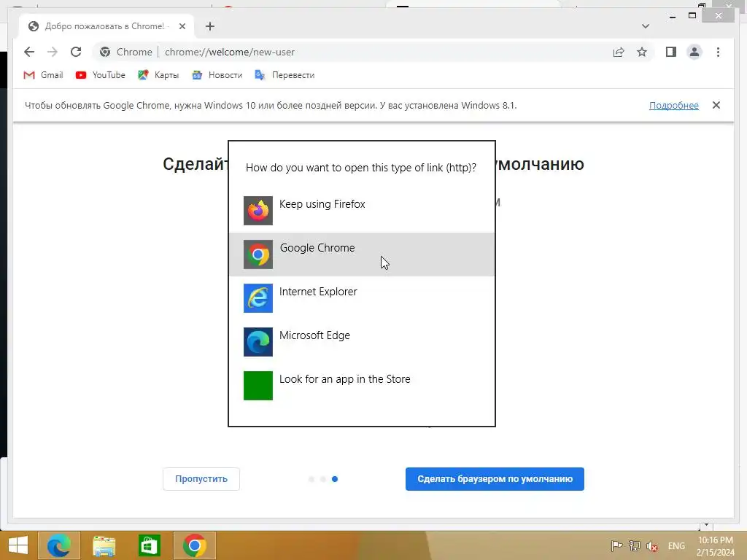Open the share page icon
Screen dimensions: 747x560
click(619, 52)
